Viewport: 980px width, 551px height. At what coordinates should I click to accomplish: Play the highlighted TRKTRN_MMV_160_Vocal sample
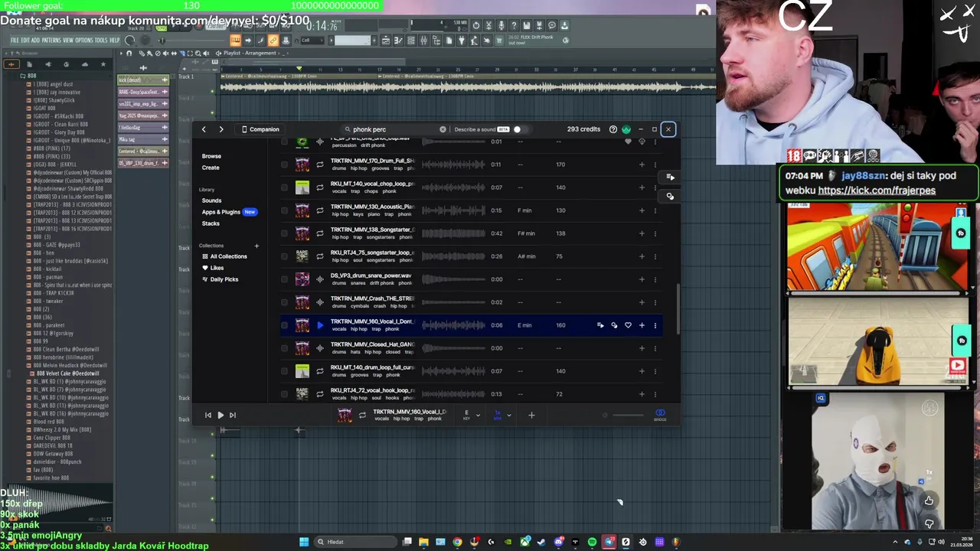tap(320, 325)
